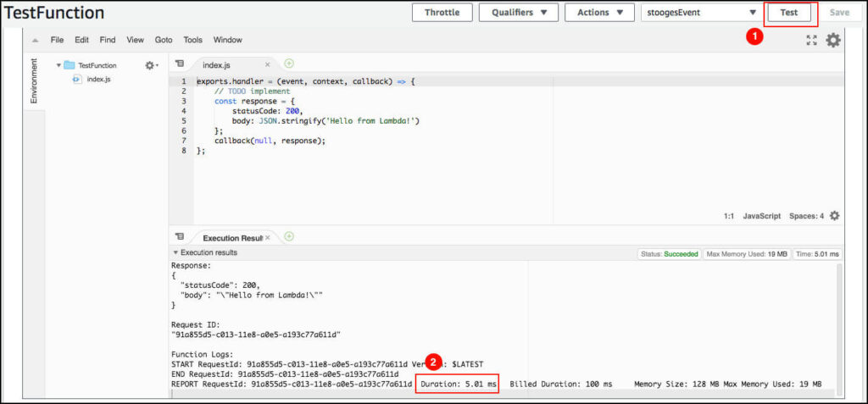Click the results pane vertical scrollbar
Image resolution: width=868 pixels, height=404 pixels.
tap(838, 329)
